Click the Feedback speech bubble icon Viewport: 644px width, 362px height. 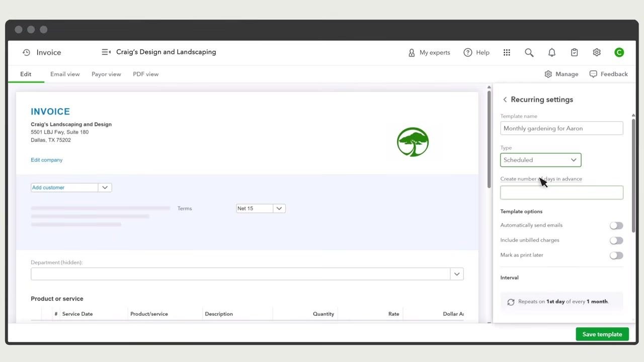593,74
